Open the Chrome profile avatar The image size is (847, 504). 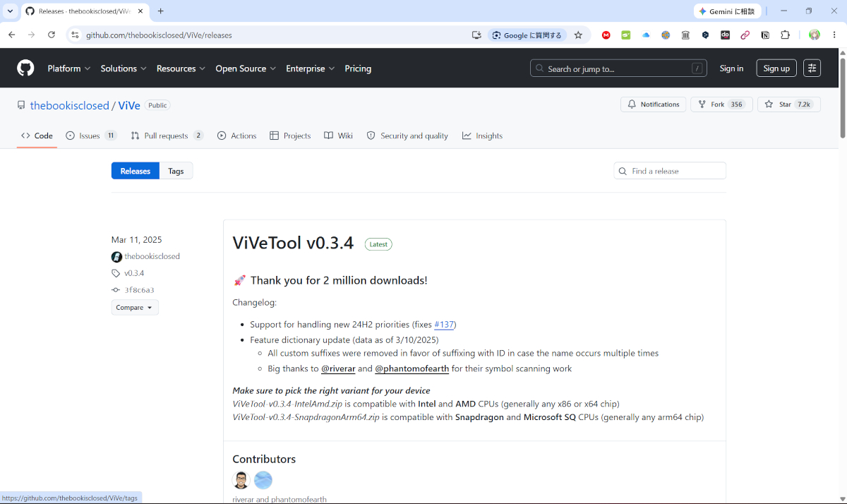point(815,35)
